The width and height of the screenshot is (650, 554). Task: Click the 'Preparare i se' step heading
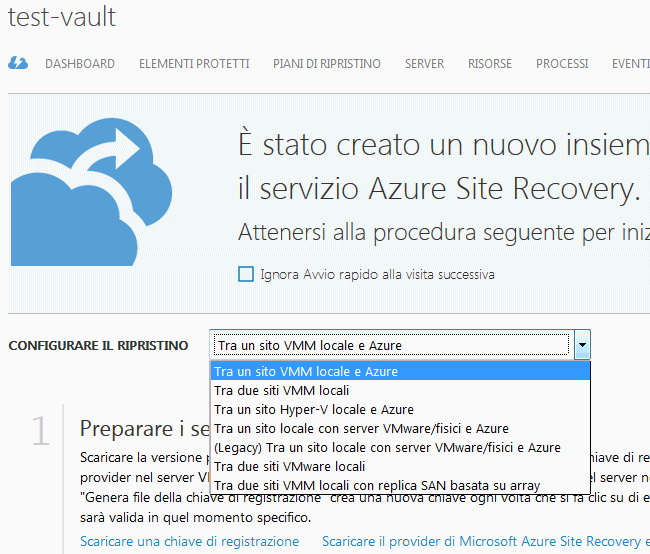[145, 428]
